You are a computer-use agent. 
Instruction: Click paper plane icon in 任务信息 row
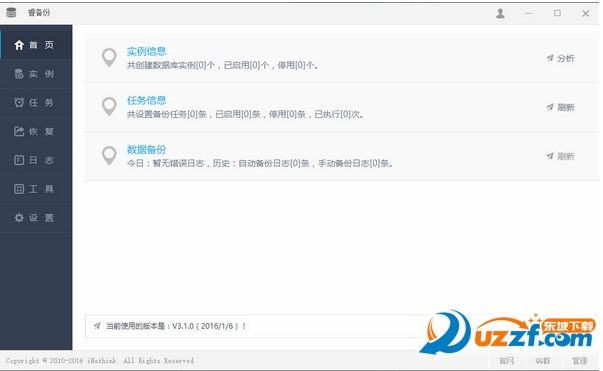(x=550, y=107)
